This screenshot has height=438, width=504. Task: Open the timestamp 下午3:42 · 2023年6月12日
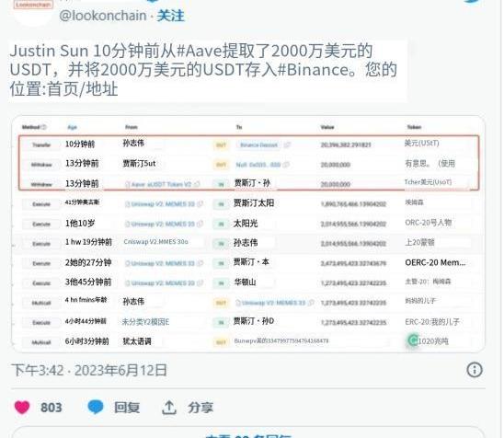(x=89, y=370)
